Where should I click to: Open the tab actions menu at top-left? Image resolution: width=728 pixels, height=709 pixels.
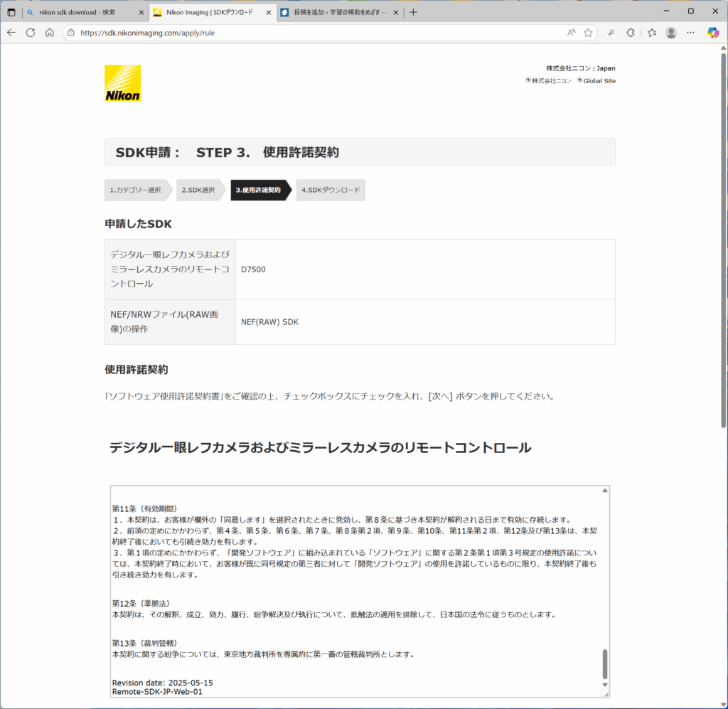(x=11, y=12)
